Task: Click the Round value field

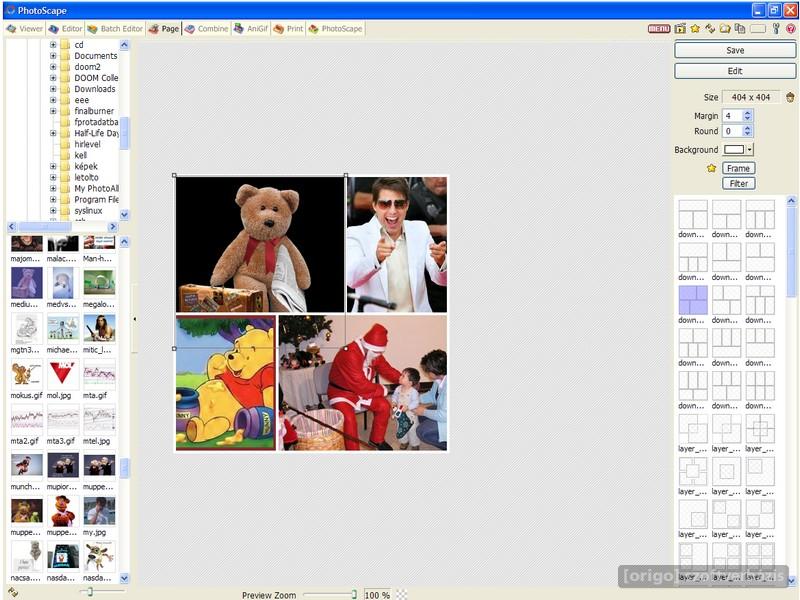Action: [733, 131]
